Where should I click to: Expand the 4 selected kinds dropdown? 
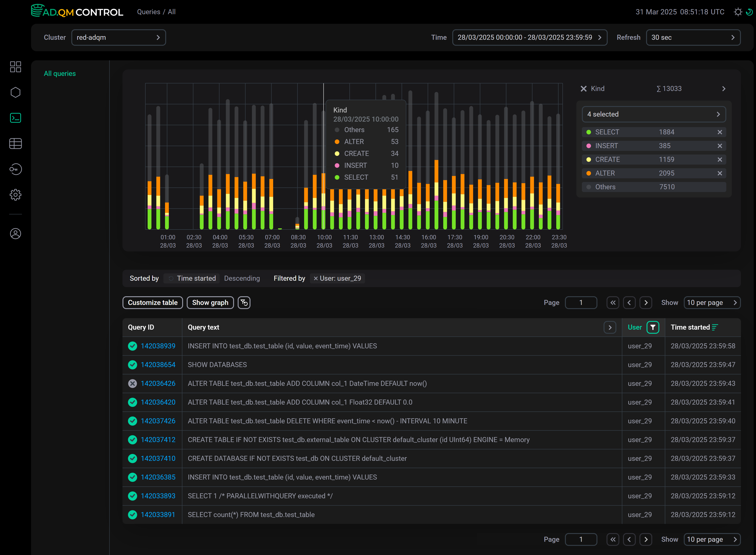[x=653, y=114]
